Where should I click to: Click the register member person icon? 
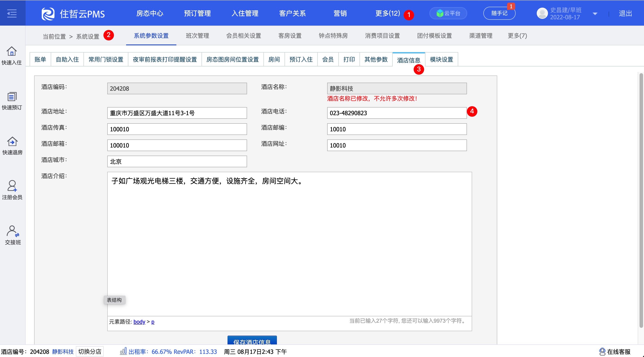coord(12,186)
